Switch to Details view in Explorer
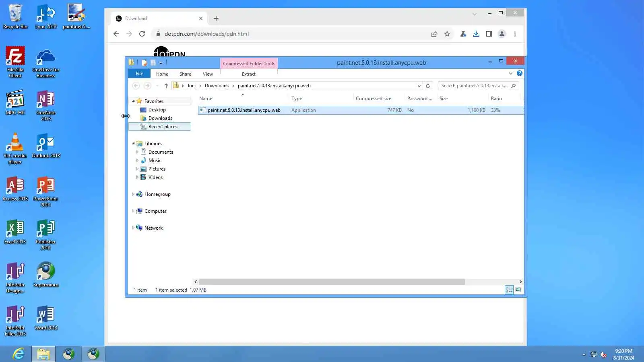 (509, 290)
